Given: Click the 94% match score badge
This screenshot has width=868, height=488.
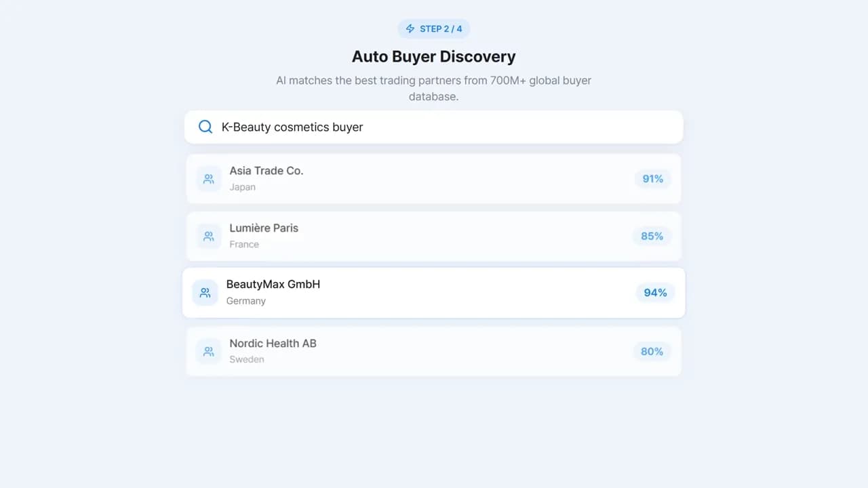Looking at the screenshot, I should click(655, 293).
